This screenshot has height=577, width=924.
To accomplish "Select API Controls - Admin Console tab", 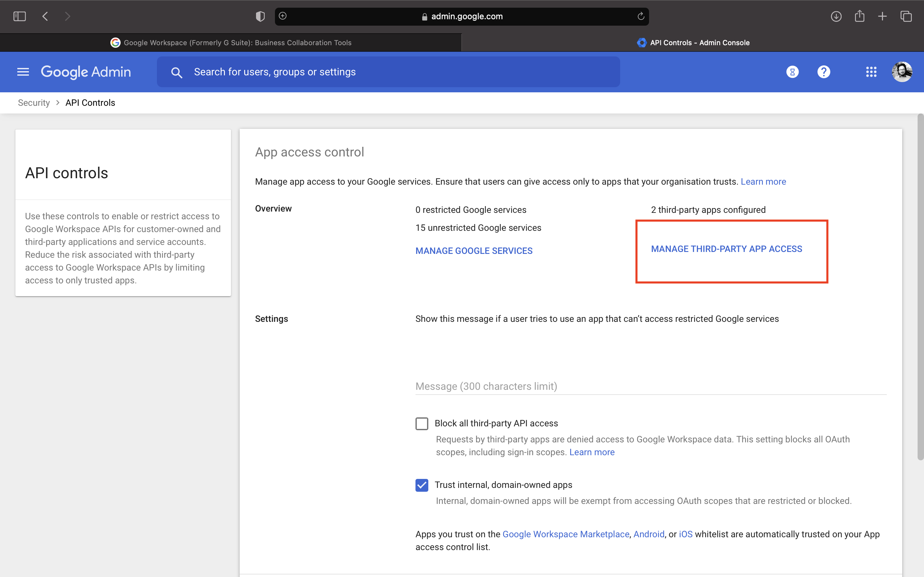I will point(693,43).
